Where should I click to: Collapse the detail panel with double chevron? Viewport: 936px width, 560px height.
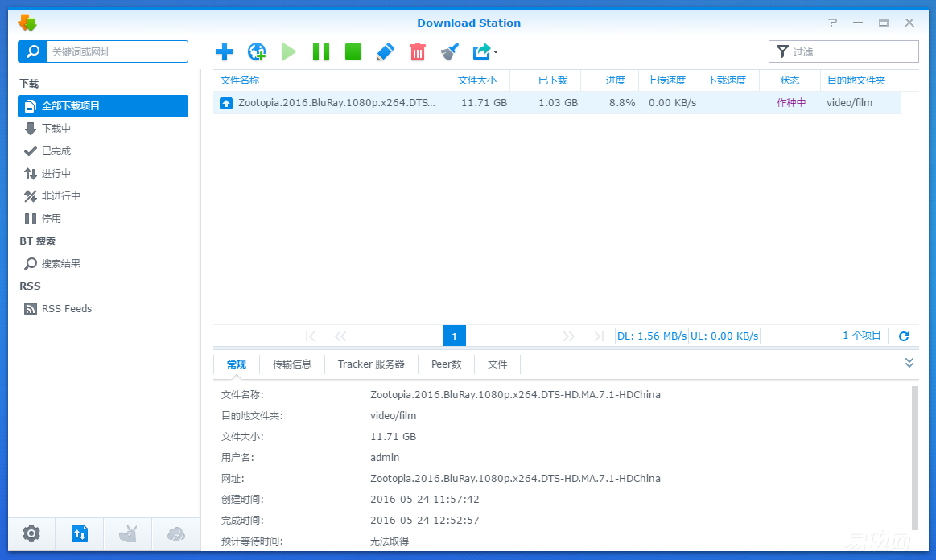tap(909, 363)
